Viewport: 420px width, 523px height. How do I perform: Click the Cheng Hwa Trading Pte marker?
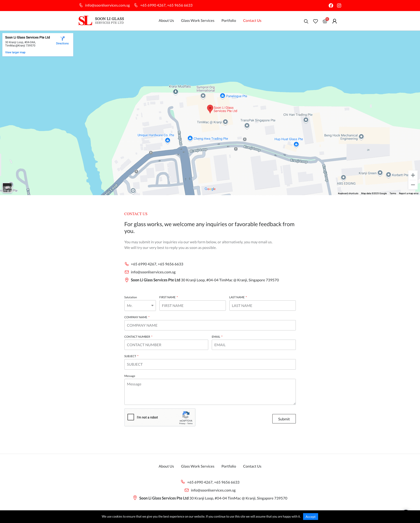click(190, 138)
